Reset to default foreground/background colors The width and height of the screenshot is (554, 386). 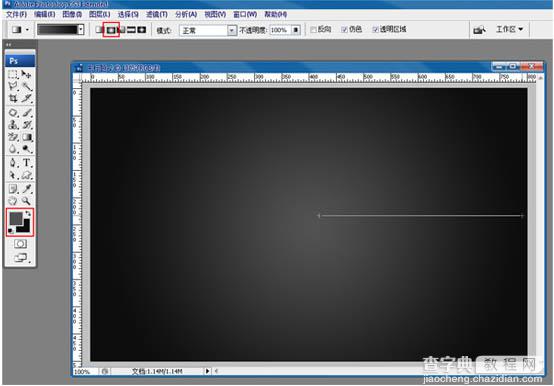pyautogui.click(x=11, y=231)
